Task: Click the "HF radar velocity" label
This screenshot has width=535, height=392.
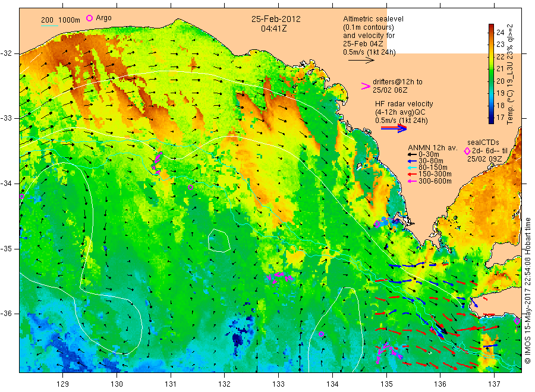Action: tap(404, 104)
